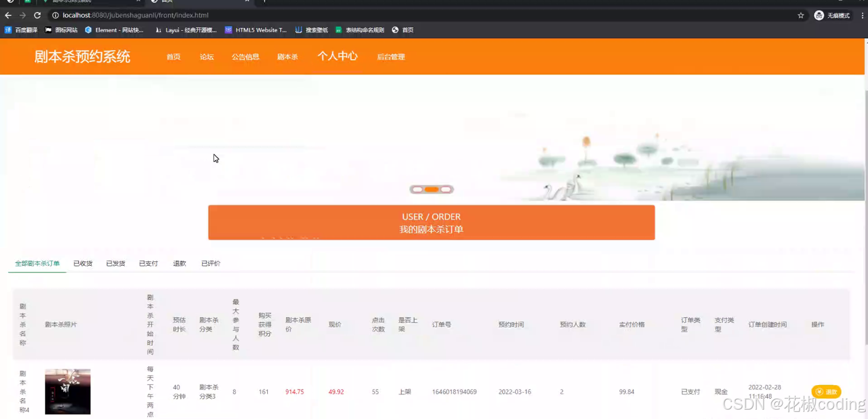The image size is (868, 419).
Task: Open the 剧本杀 navigation item
Action: pos(288,57)
